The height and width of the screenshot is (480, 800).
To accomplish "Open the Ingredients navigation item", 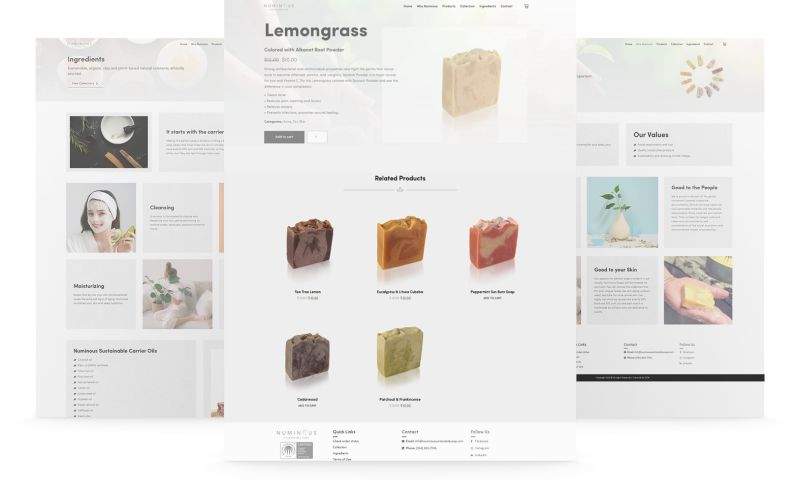I will point(487,6).
